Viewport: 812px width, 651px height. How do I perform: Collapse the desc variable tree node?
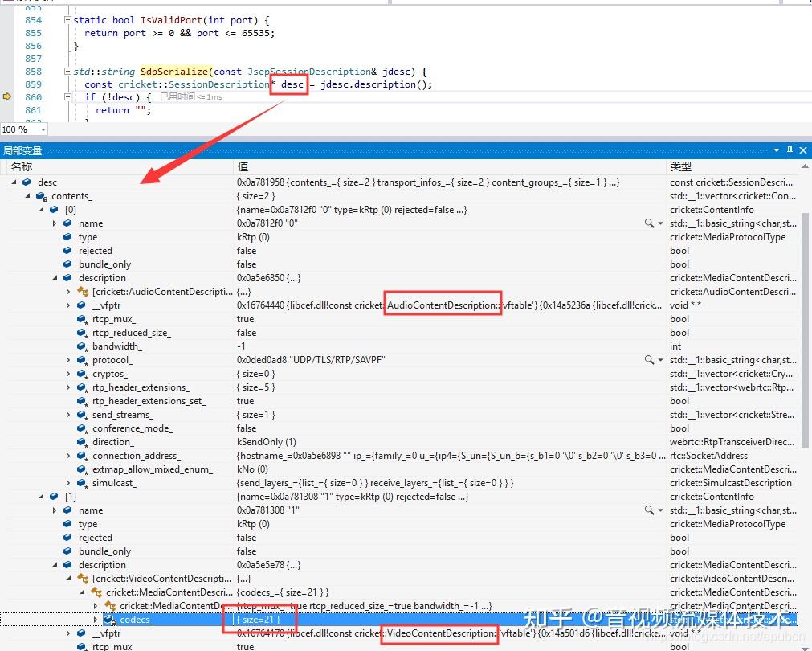coord(14,182)
